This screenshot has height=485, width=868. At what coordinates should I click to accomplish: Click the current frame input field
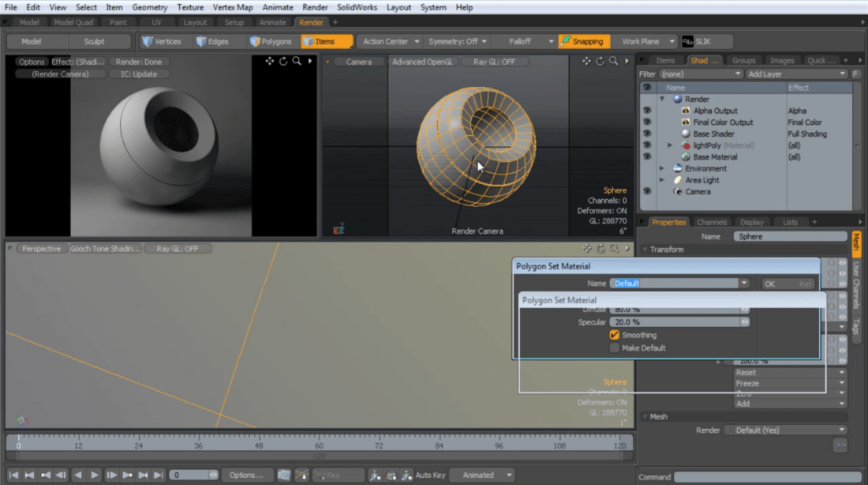point(189,475)
